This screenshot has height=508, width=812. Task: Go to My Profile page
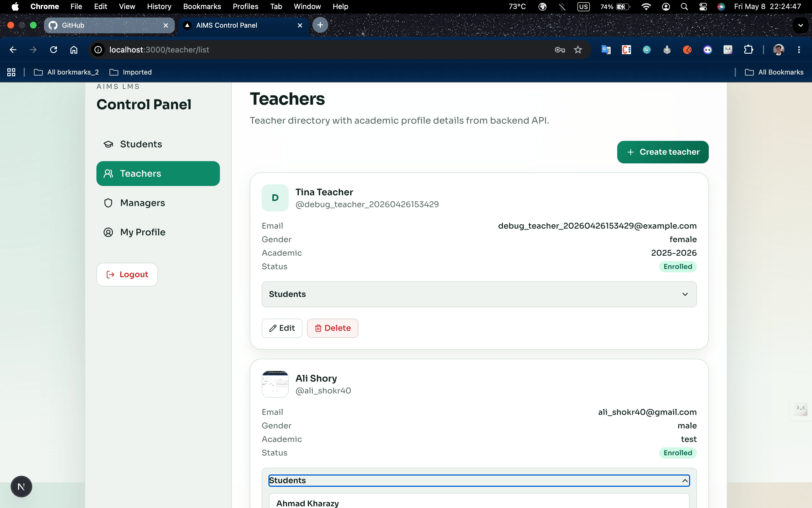point(158,232)
